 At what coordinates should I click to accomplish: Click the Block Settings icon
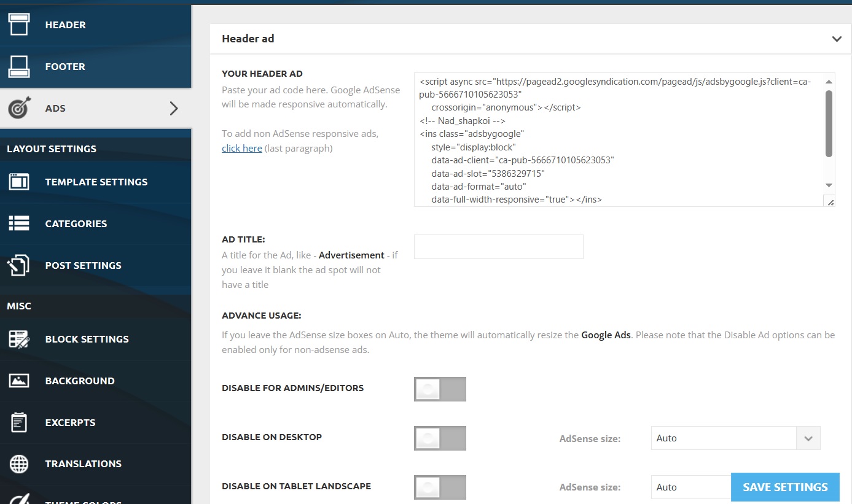(x=19, y=339)
